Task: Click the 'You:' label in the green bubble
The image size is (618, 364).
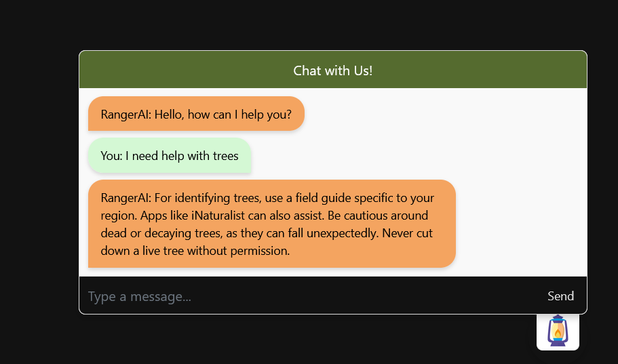Action: pos(111,156)
